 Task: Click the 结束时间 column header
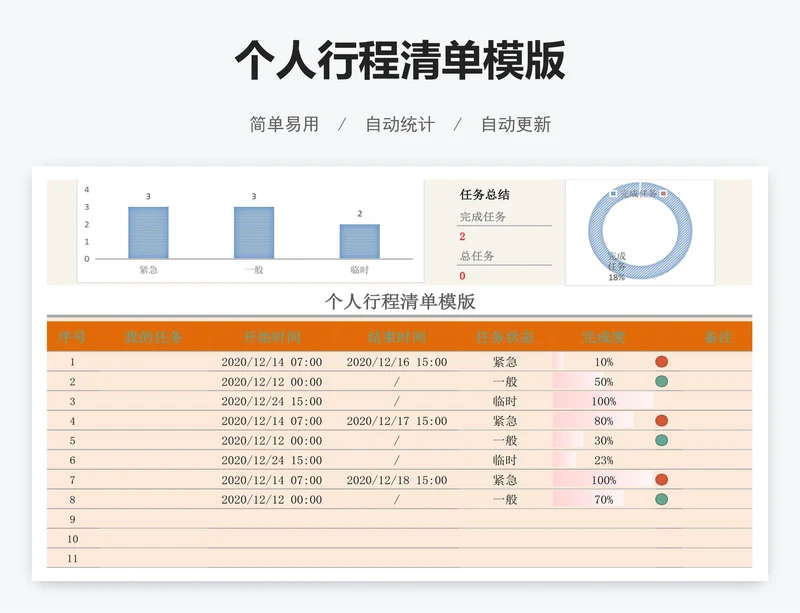[x=397, y=337]
